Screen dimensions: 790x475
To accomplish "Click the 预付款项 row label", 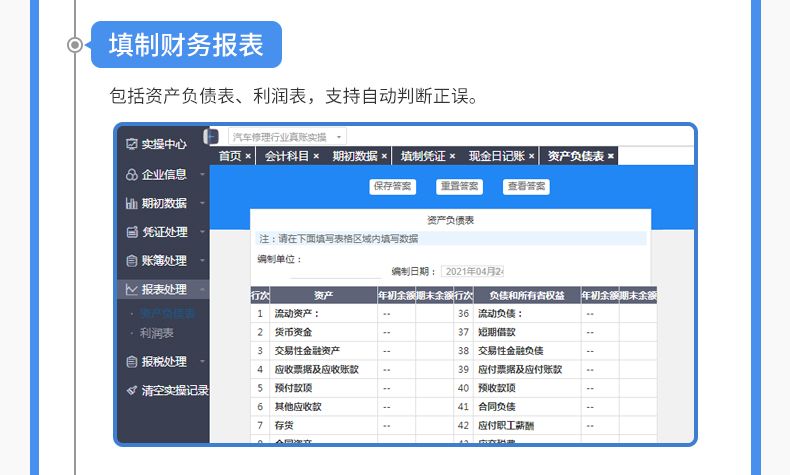I will pos(293,388).
